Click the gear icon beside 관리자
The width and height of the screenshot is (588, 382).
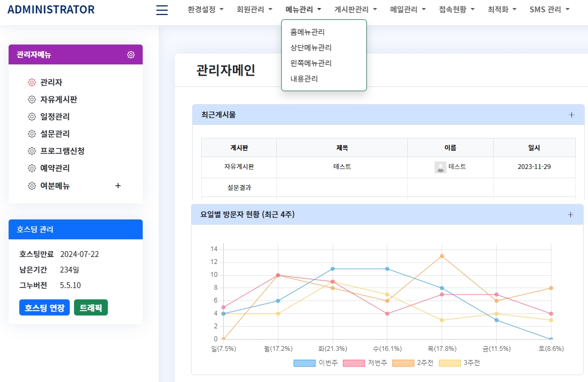click(32, 83)
